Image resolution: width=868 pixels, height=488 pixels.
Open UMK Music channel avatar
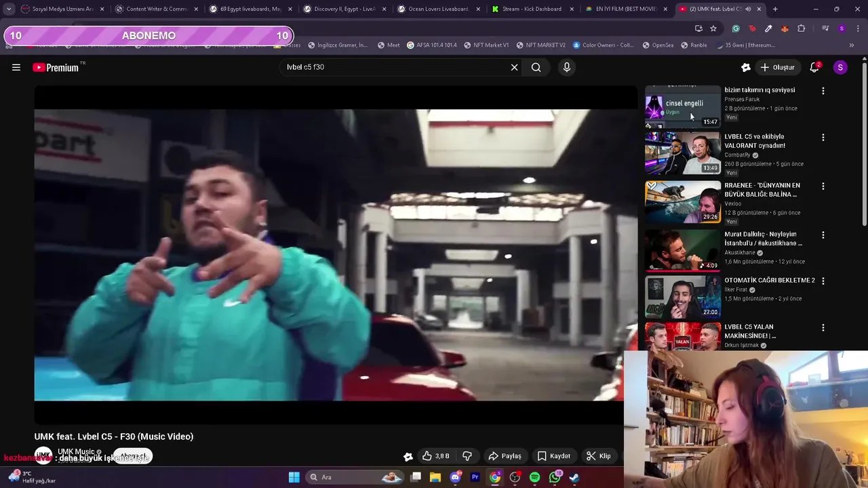pyautogui.click(x=43, y=455)
